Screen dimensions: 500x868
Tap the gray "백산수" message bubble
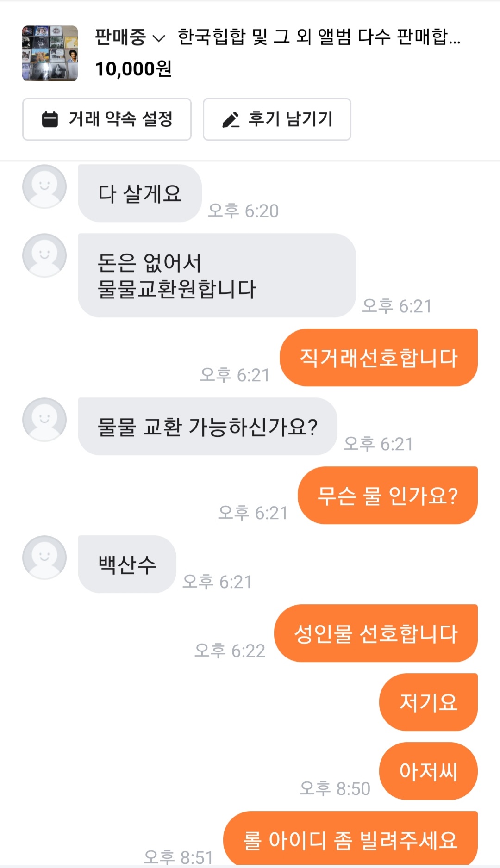[127, 564]
